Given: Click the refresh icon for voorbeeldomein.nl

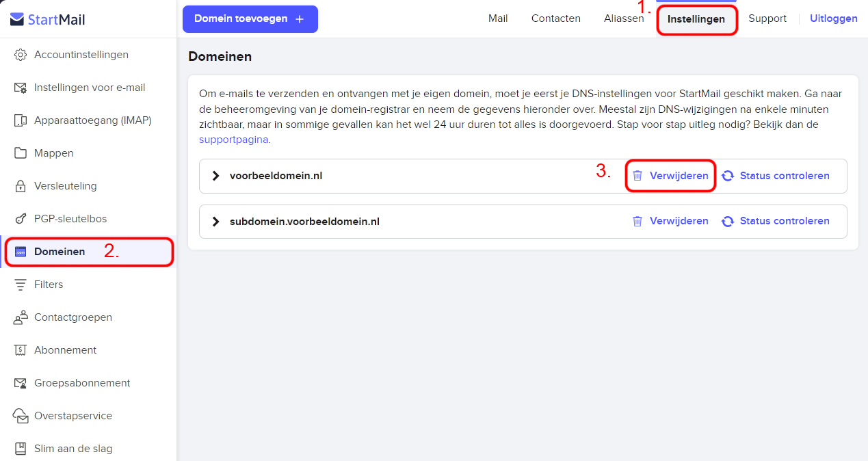Looking at the screenshot, I should point(728,176).
